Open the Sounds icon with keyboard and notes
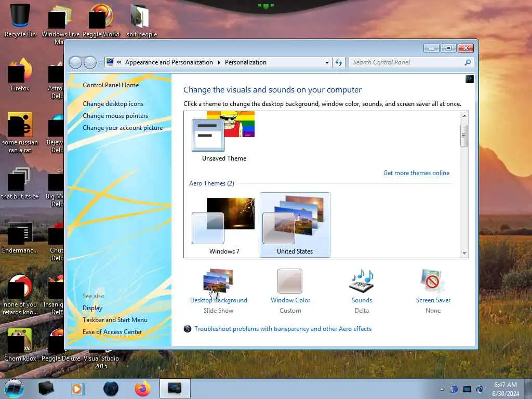The height and width of the screenshot is (399, 532). 362,281
